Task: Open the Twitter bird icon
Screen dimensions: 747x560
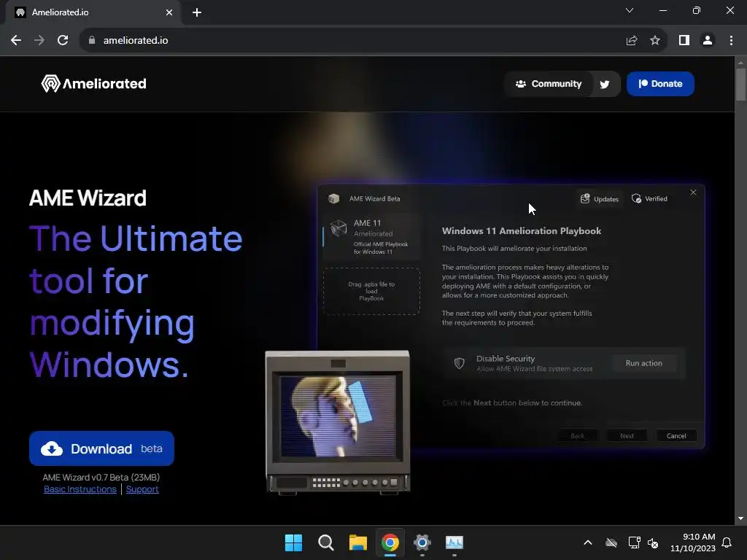Action: (x=605, y=85)
